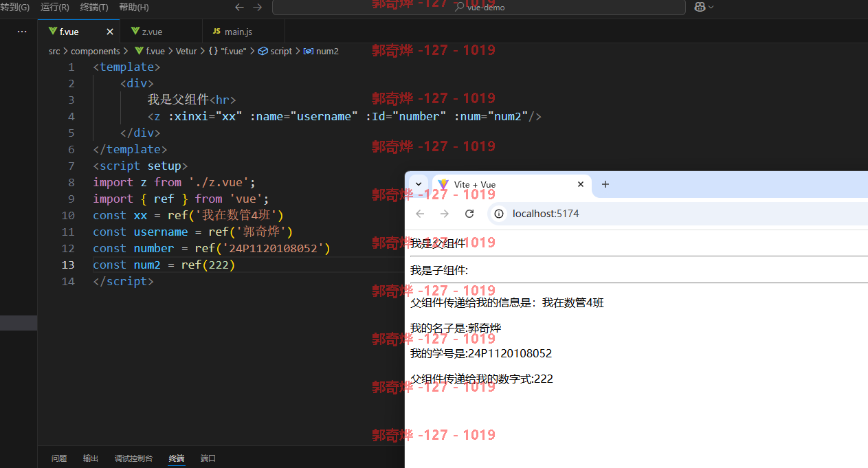Focus the vue-demo command center search box
868x468 pixels.
tap(479, 7)
